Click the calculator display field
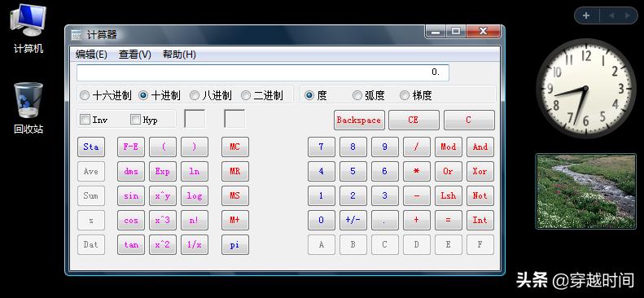This screenshot has height=298, width=644. point(263,72)
